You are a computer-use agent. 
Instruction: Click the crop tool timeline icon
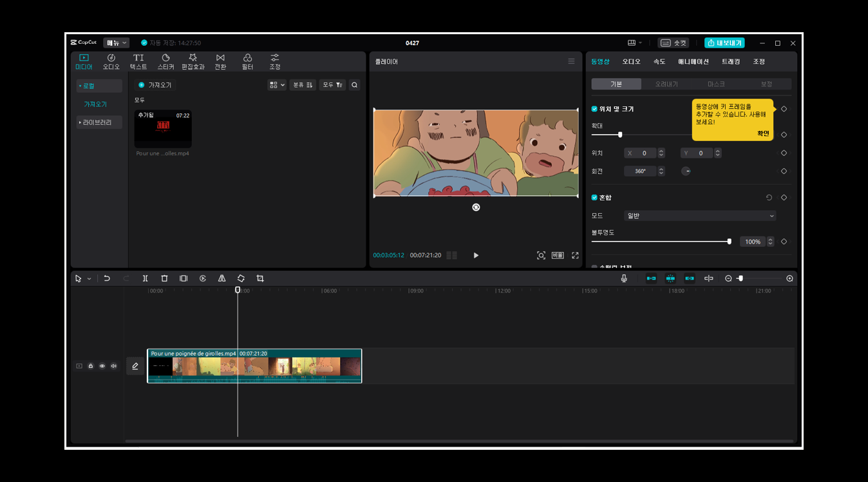coord(260,278)
